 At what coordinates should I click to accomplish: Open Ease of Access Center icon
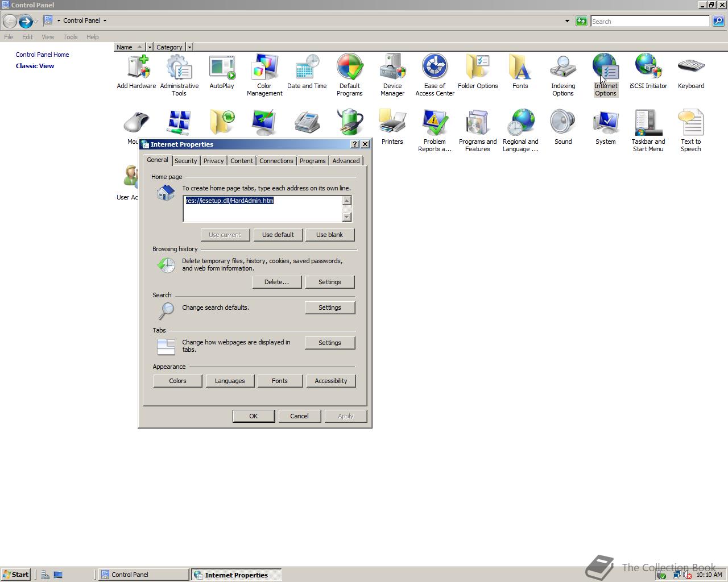(435, 75)
